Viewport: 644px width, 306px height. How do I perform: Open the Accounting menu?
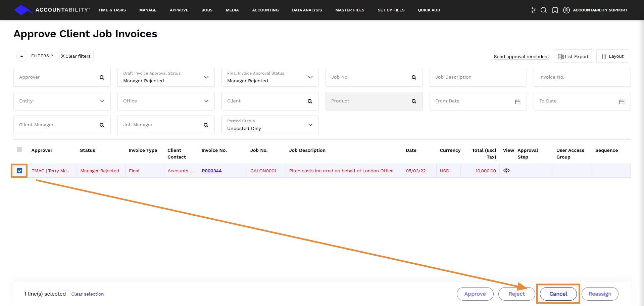(265, 10)
